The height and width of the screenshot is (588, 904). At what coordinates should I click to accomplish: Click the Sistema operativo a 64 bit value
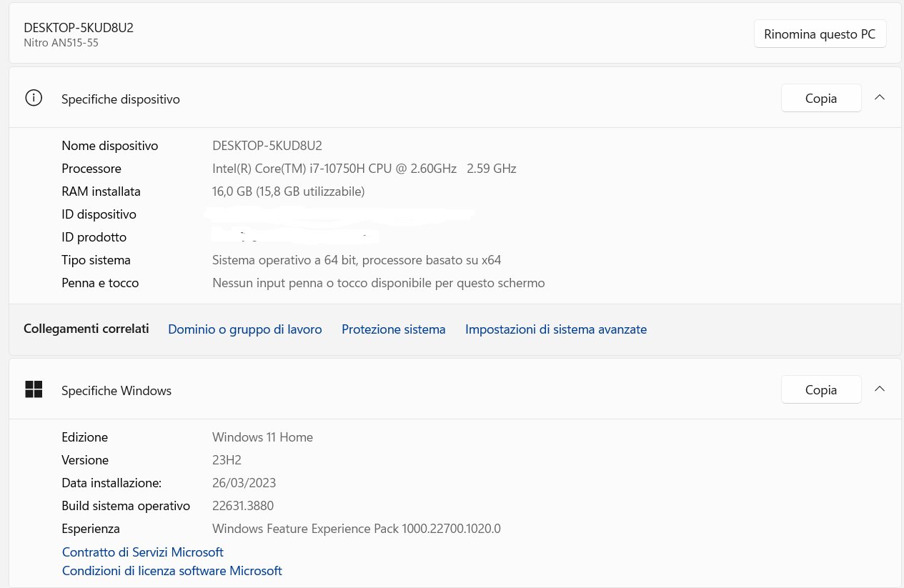pyautogui.click(x=357, y=260)
